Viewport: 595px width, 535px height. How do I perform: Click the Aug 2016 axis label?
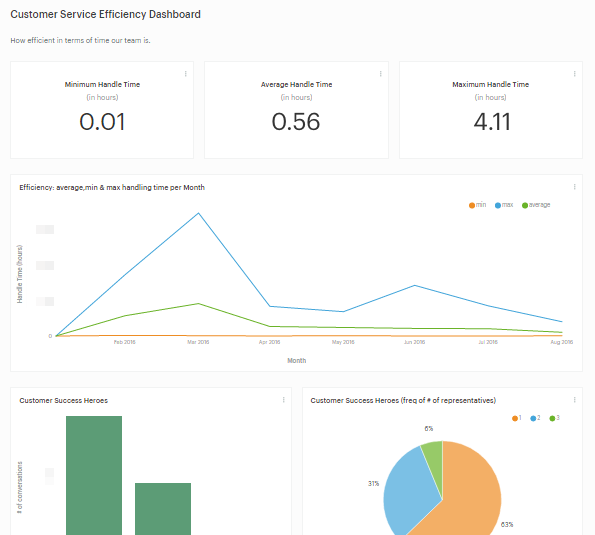[562, 342]
